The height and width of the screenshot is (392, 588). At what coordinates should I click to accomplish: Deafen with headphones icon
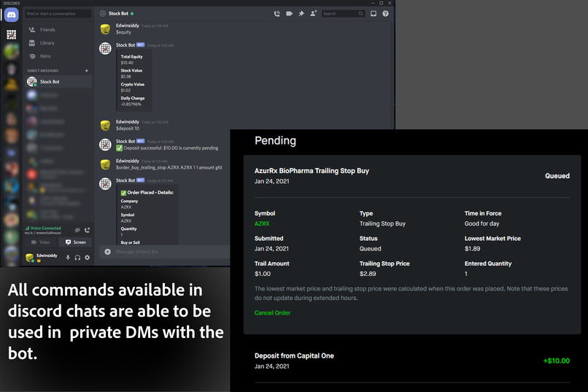coord(77,258)
